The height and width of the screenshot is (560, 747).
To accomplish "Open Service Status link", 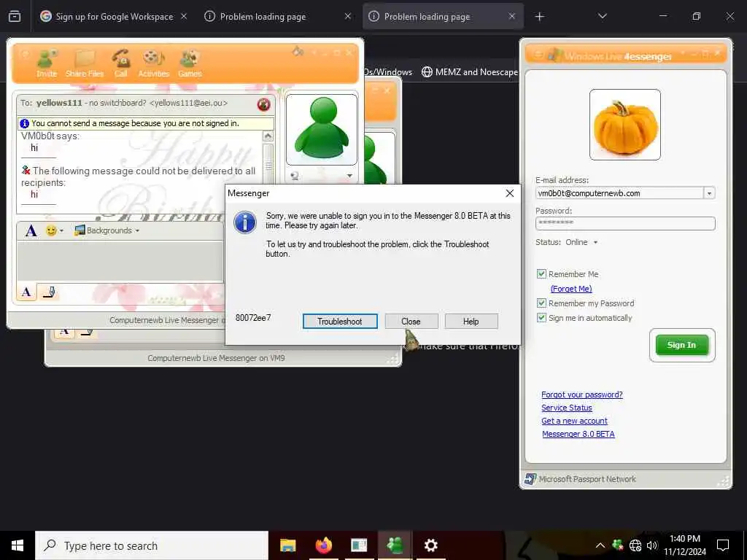I will pyautogui.click(x=566, y=408).
